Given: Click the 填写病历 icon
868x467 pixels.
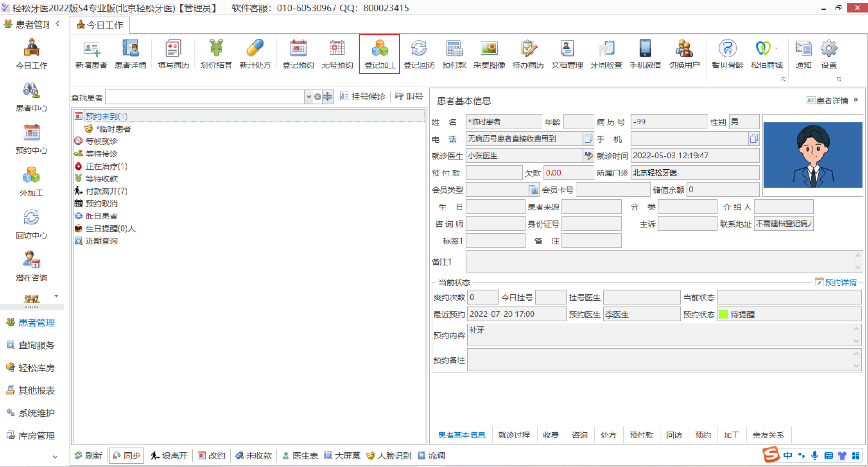Looking at the screenshot, I should [173, 54].
